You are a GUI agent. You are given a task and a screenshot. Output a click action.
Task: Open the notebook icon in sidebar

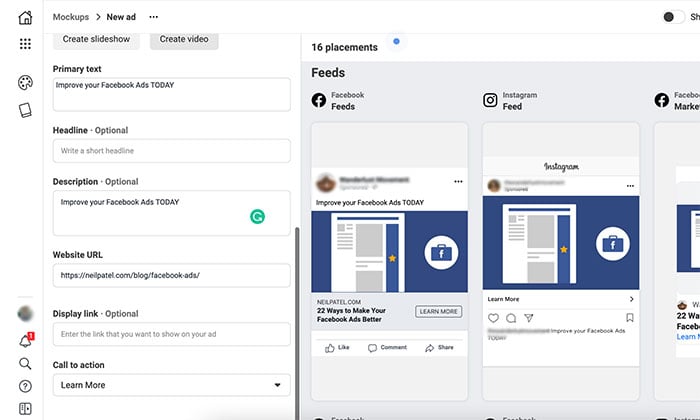pos(25,110)
